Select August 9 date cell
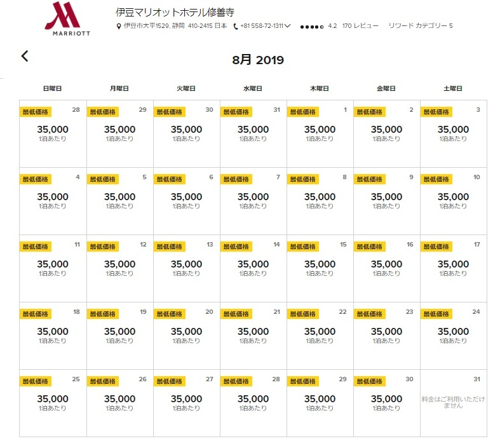 (386, 201)
